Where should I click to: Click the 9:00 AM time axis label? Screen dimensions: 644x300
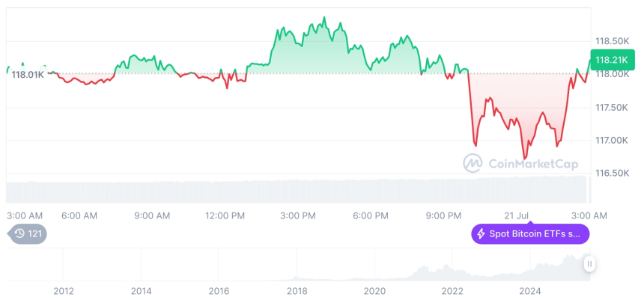tap(152, 215)
